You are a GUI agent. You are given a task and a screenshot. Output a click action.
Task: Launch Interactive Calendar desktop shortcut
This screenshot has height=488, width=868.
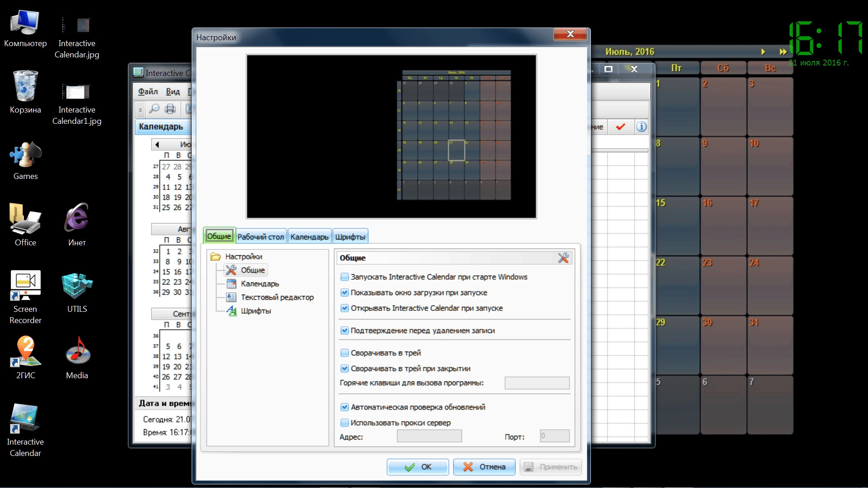[x=25, y=430]
